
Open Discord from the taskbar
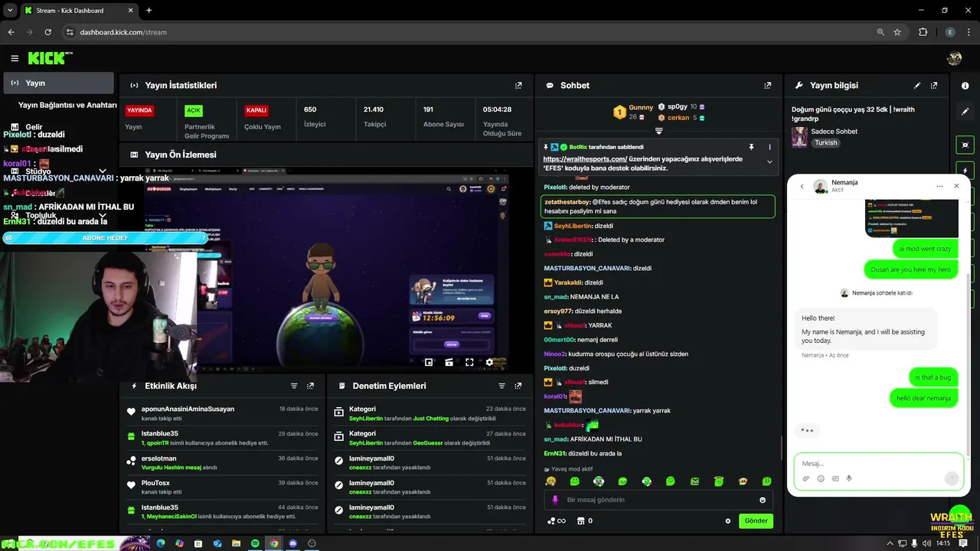[292, 543]
